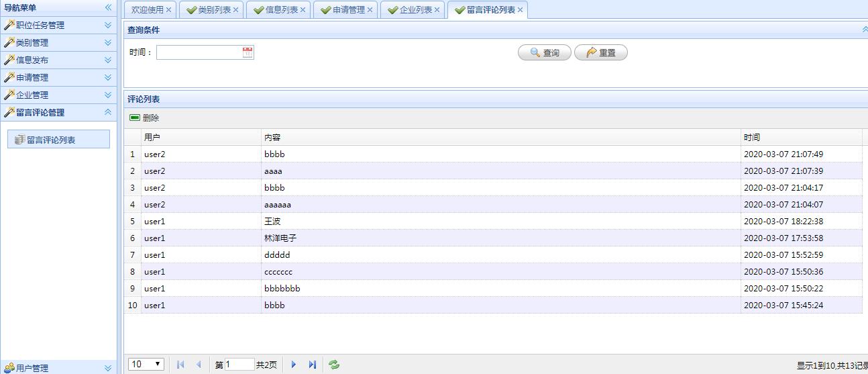Sort by the 时间 column header
Image resolution: width=868 pixels, height=374 pixels.
click(802, 137)
